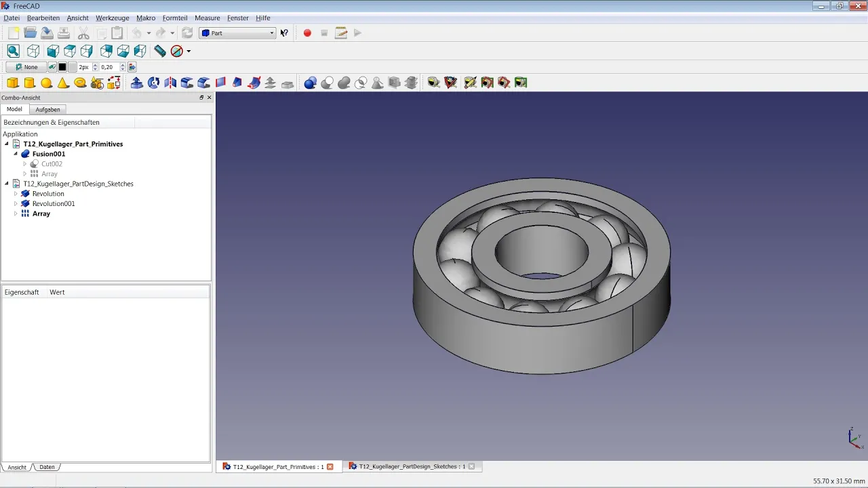Set the axonometric view cube

tap(33, 51)
